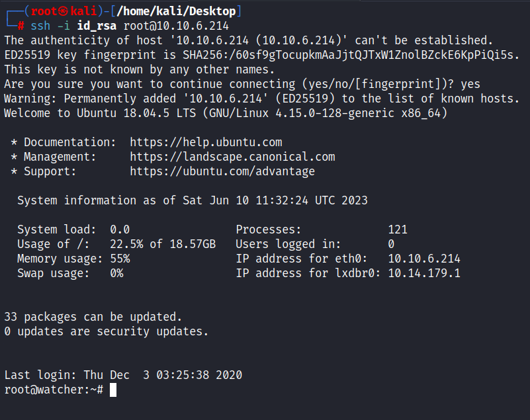530x420 pixels.
Task: Click the '33 packages can be updated' line
Action: coord(93,317)
